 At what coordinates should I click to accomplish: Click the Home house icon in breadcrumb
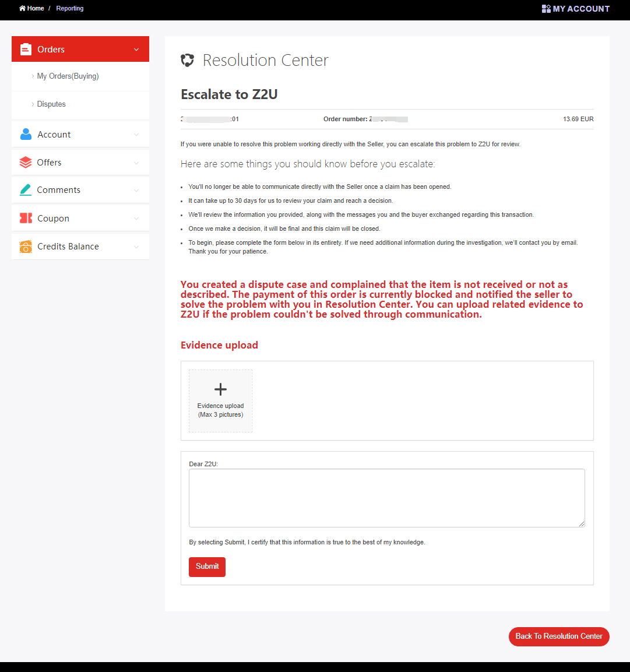point(22,9)
